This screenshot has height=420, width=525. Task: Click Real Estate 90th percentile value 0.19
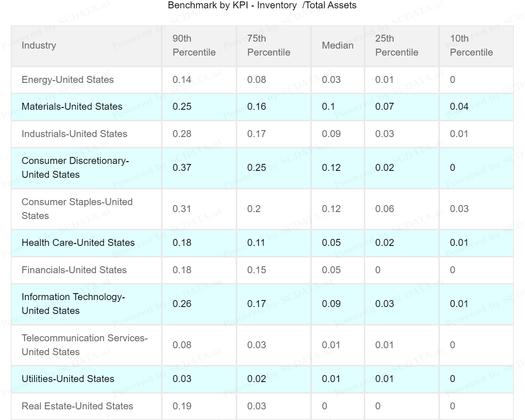182,406
